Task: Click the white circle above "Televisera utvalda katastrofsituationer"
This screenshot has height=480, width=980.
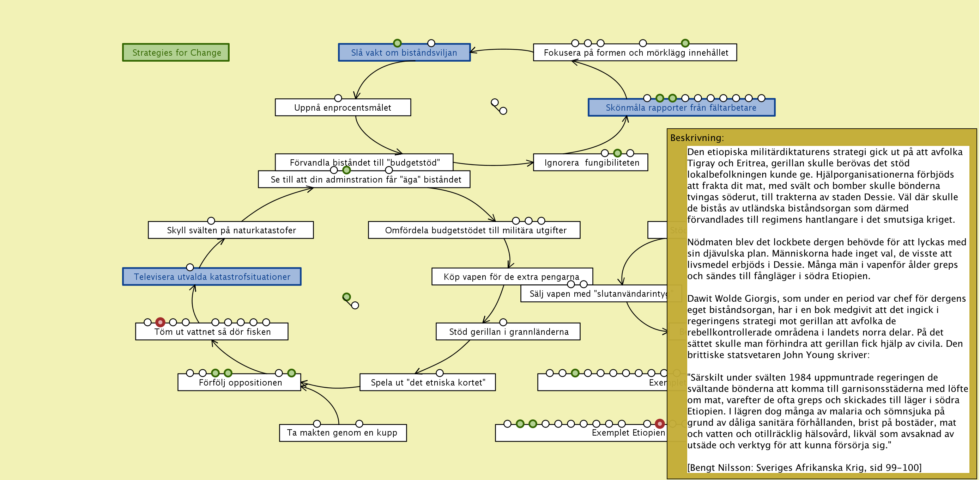Action: pyautogui.click(x=190, y=267)
